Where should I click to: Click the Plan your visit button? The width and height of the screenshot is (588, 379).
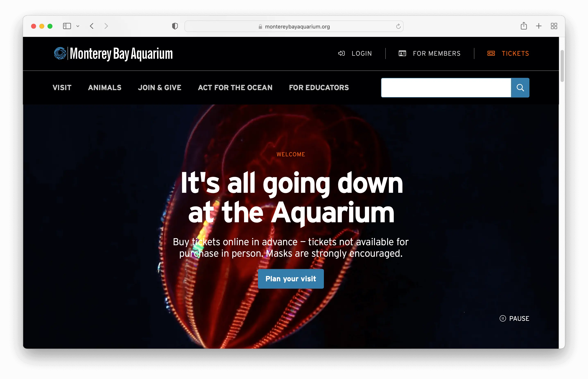click(291, 279)
